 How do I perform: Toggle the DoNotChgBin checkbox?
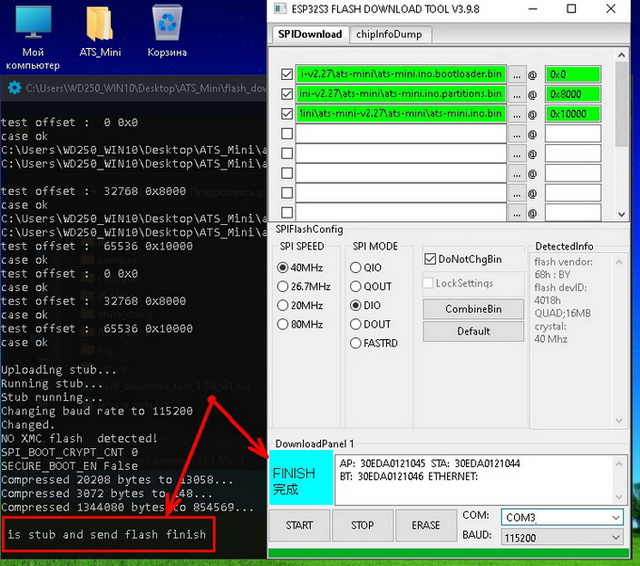click(x=463, y=259)
